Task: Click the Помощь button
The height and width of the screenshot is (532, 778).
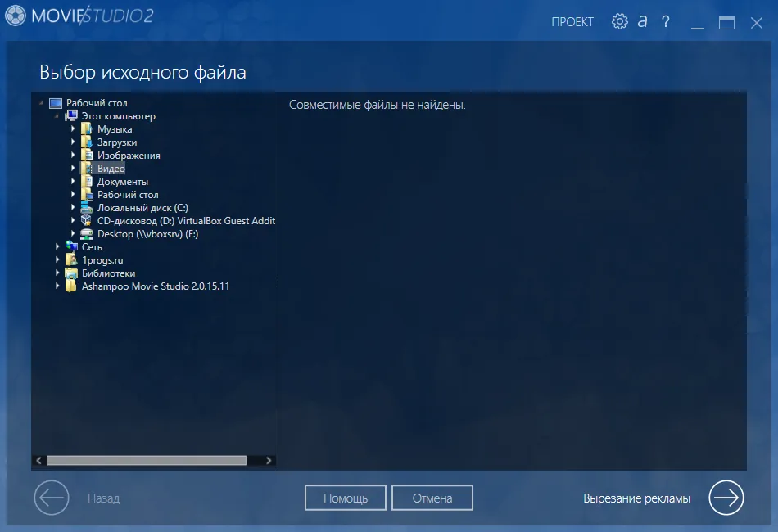Action: pos(346,498)
